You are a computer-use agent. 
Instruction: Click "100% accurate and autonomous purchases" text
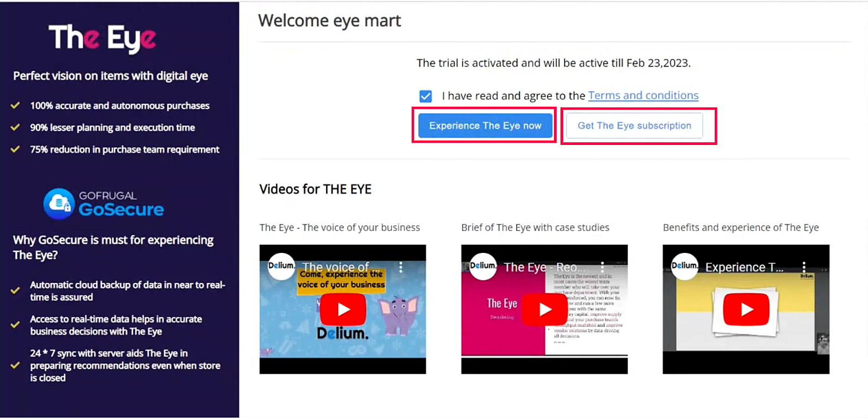click(x=119, y=106)
